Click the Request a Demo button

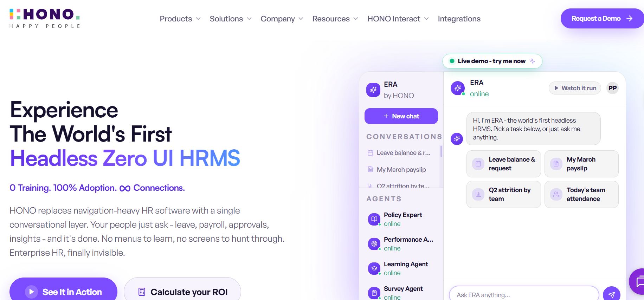[x=602, y=19]
